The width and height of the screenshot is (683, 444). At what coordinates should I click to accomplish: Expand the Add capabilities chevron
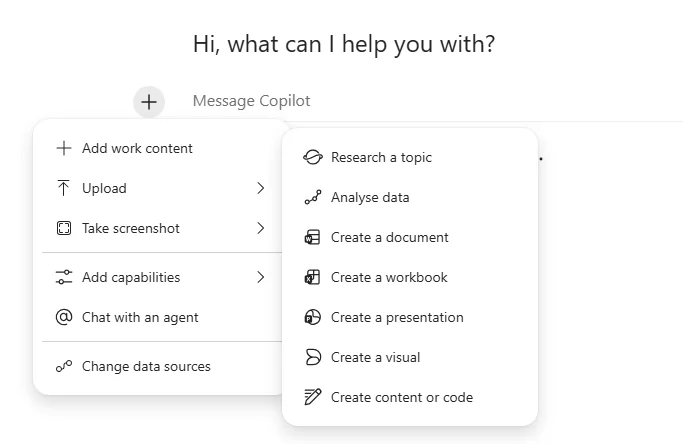pyautogui.click(x=260, y=277)
